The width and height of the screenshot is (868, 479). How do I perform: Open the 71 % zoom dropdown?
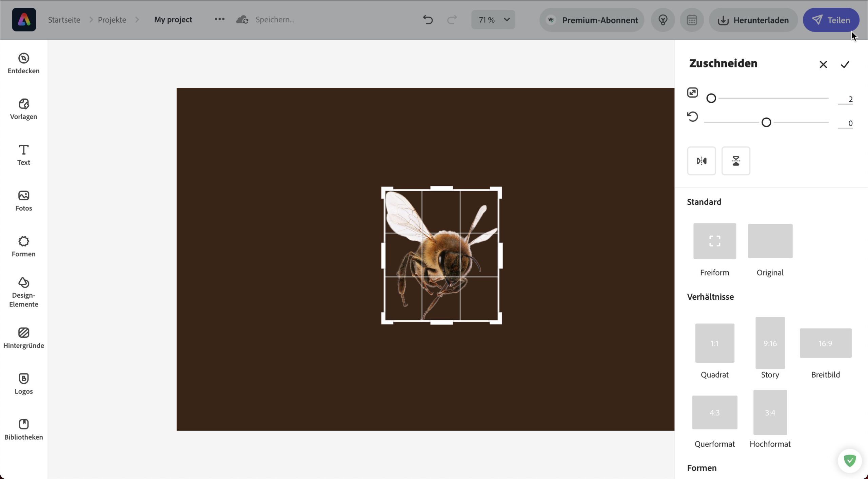tap(493, 20)
